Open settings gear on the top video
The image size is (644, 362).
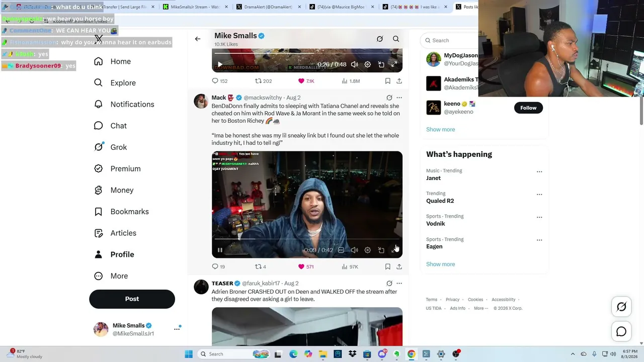[368, 64]
